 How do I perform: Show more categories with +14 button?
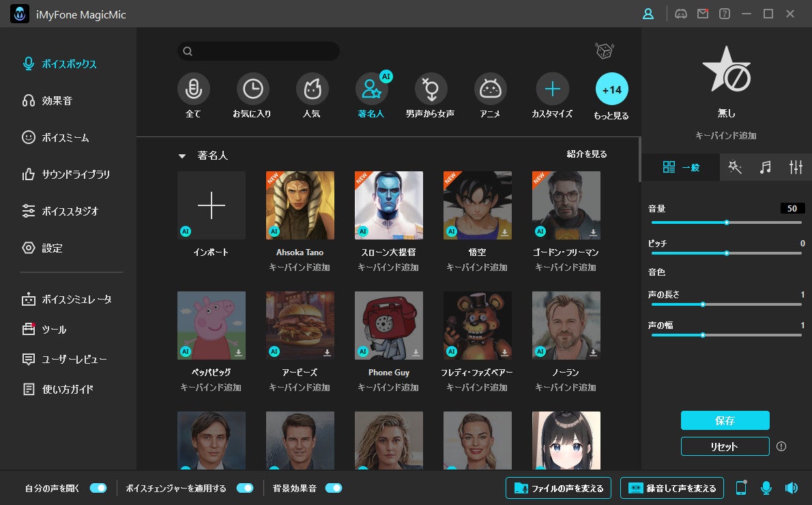(x=612, y=89)
